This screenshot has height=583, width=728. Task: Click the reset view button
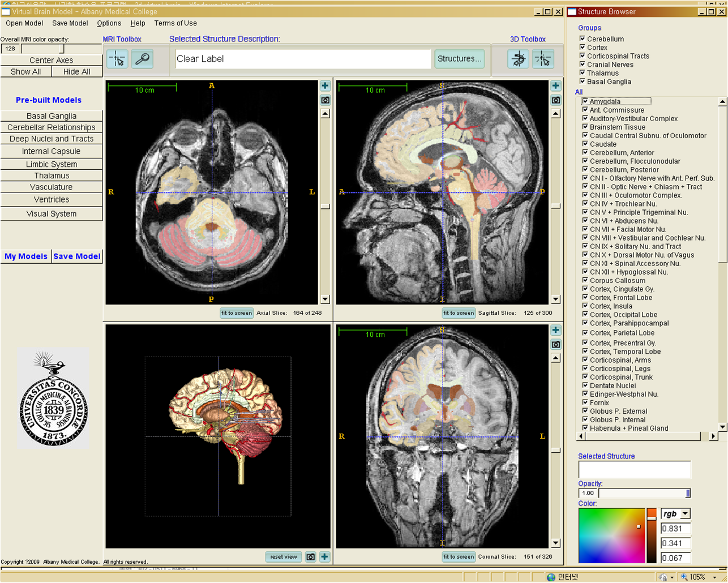(x=284, y=557)
